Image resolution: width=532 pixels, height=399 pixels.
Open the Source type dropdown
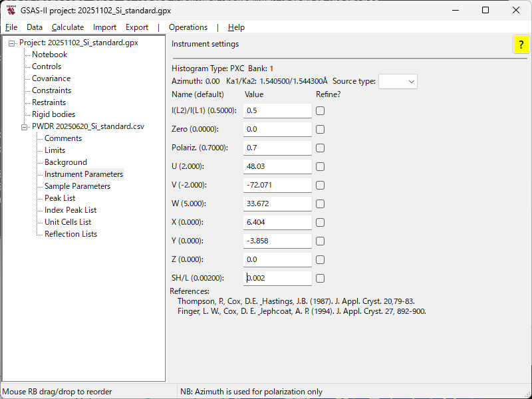pyautogui.click(x=398, y=81)
